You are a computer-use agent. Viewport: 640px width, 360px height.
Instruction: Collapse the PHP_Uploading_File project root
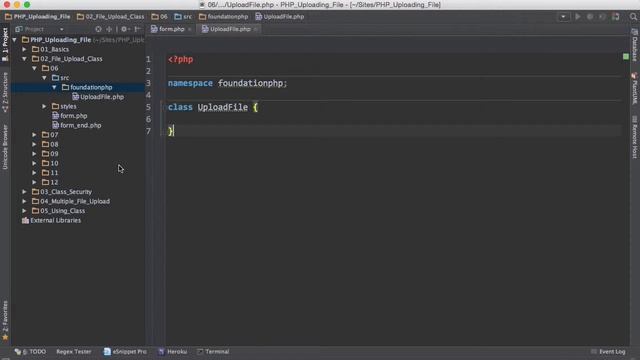click(15, 40)
